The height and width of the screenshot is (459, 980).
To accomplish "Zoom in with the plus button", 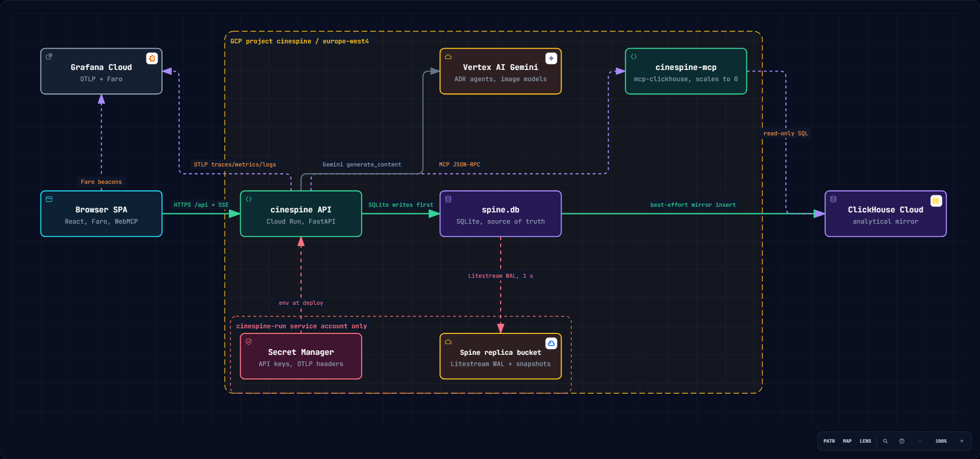I will point(962,441).
